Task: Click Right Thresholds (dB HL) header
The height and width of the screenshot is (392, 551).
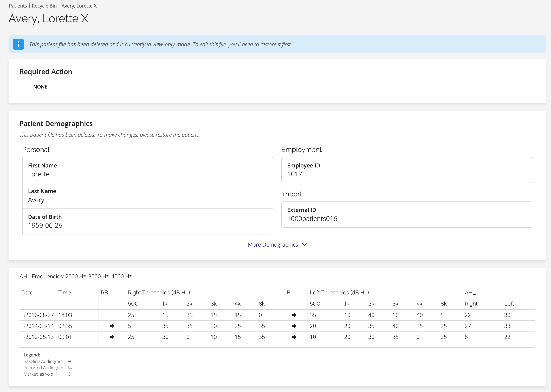Action: (159, 293)
